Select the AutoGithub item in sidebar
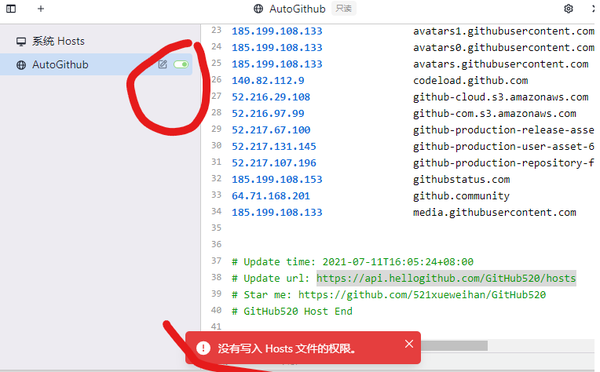Viewport: 600px width, 372px height. [x=96, y=64]
